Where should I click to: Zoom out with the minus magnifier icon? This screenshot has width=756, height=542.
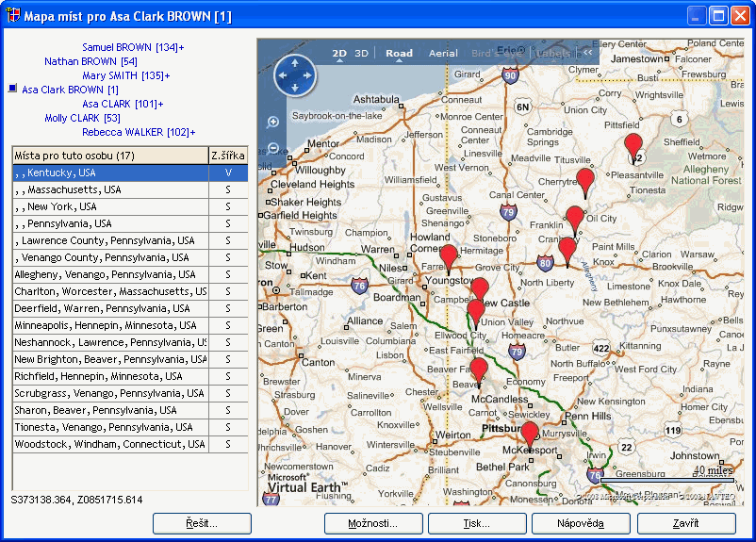click(x=272, y=148)
